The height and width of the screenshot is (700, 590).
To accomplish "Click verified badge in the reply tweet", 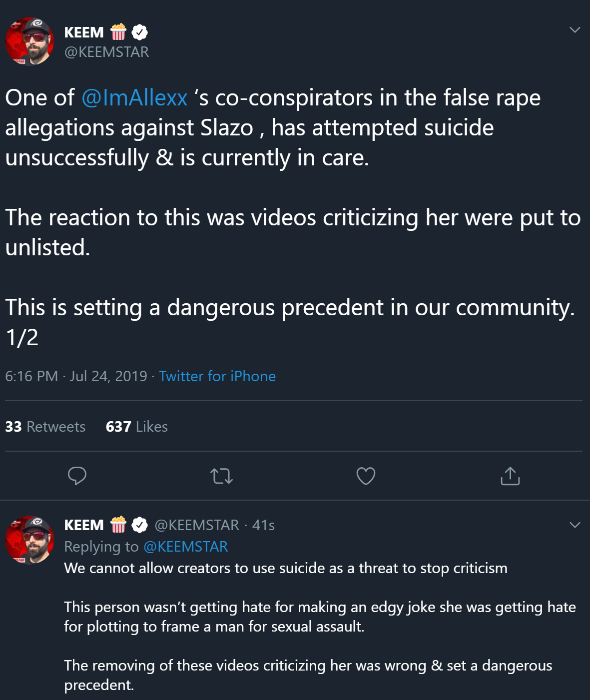I will (x=140, y=525).
